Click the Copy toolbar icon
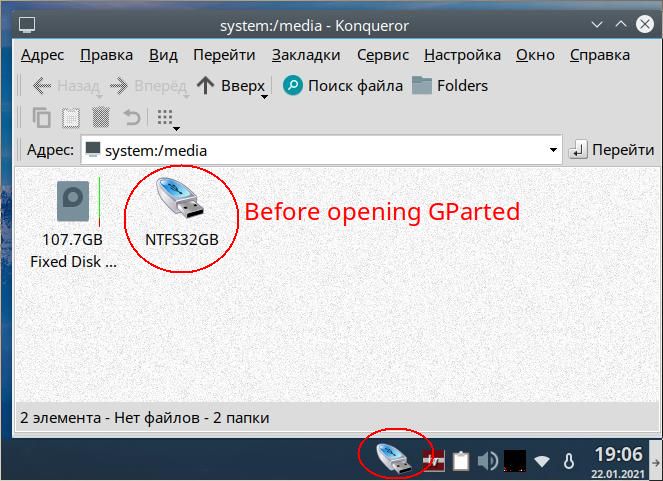This screenshot has height=481, width=663. [41, 118]
